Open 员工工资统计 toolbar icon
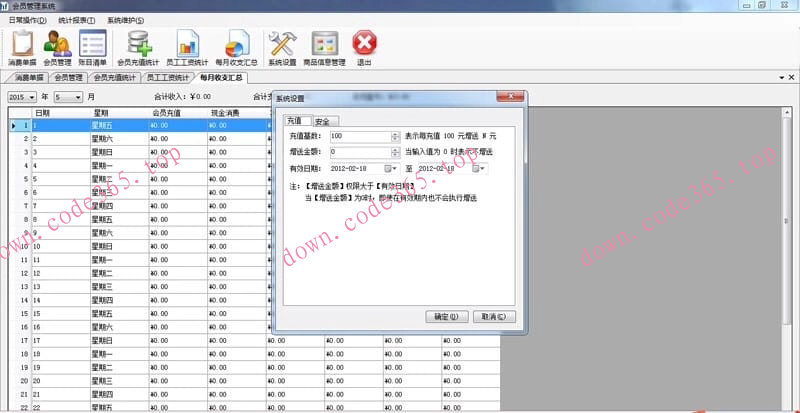Image resolution: width=800 pixels, height=413 pixels. coord(187,48)
